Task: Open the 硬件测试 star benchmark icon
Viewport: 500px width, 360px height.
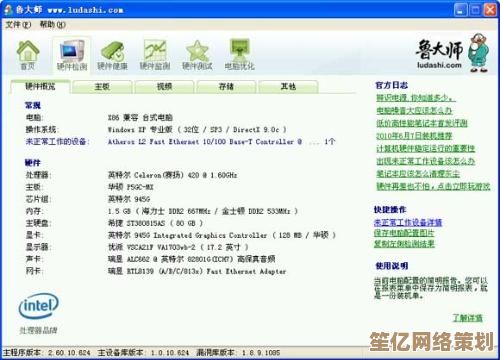Action: [x=197, y=55]
